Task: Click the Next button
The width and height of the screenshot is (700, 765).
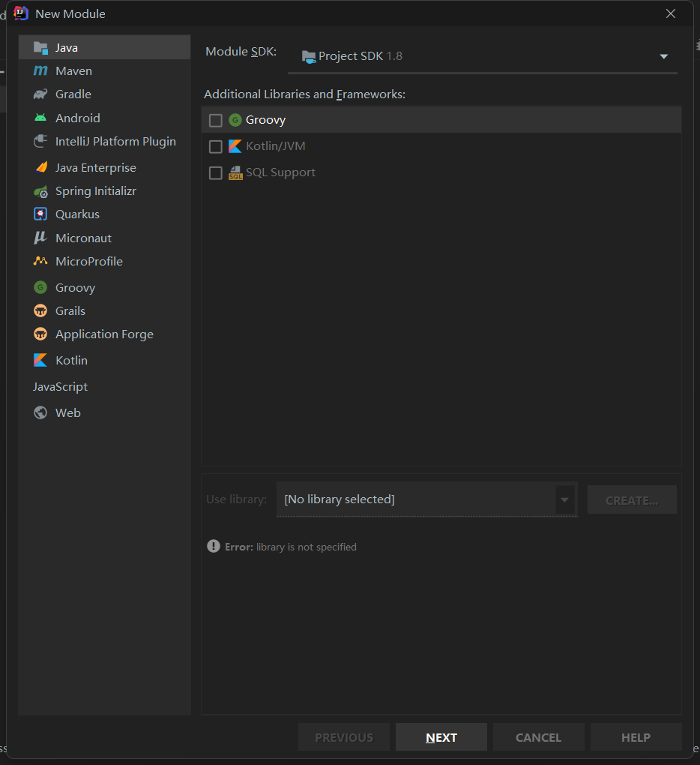Action: pyautogui.click(x=441, y=737)
